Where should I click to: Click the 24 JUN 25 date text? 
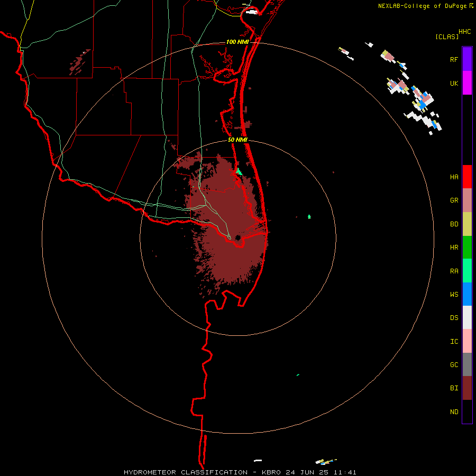click(x=307, y=472)
